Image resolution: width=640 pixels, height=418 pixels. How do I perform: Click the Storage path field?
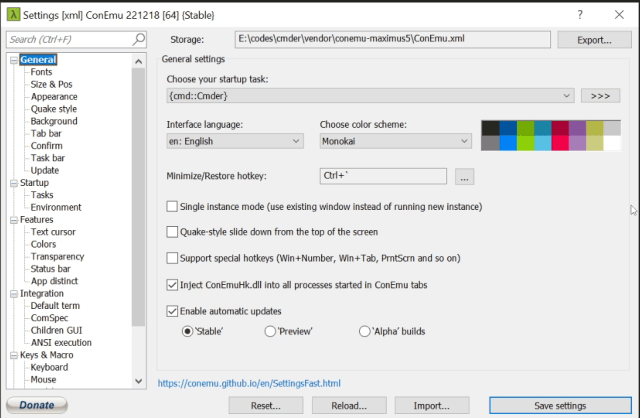click(x=393, y=40)
